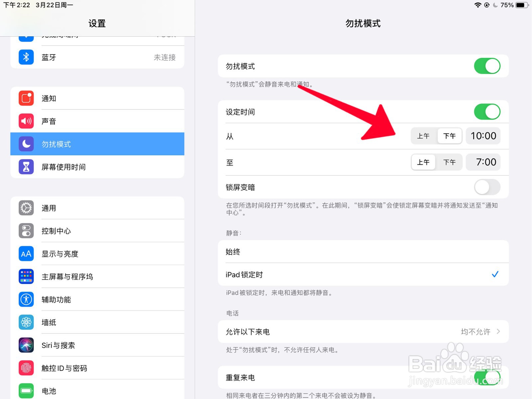532x399 pixels.
Task: Select the Screen Time hourglass icon
Action: coord(26,167)
